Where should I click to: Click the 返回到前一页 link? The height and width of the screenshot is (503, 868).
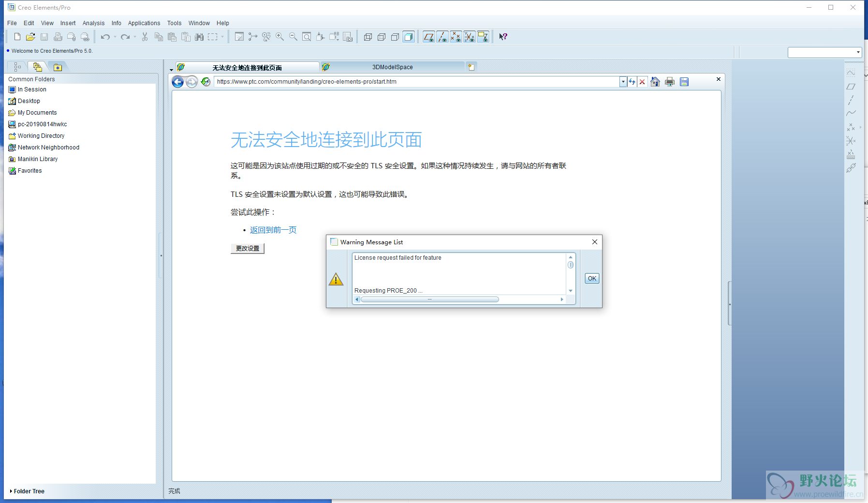pyautogui.click(x=273, y=230)
